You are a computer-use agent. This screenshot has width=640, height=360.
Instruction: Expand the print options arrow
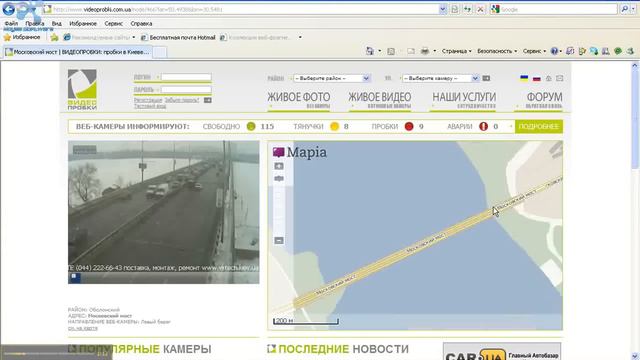[x=434, y=51]
